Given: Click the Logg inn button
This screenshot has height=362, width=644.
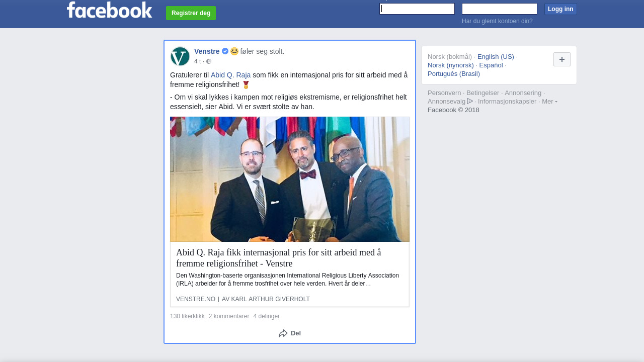Looking at the screenshot, I should [x=560, y=9].
